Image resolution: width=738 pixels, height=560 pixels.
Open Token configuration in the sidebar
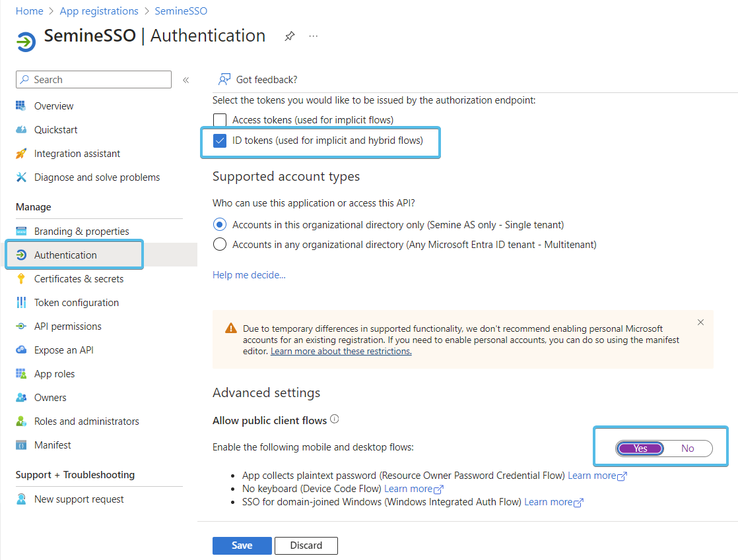pos(77,303)
